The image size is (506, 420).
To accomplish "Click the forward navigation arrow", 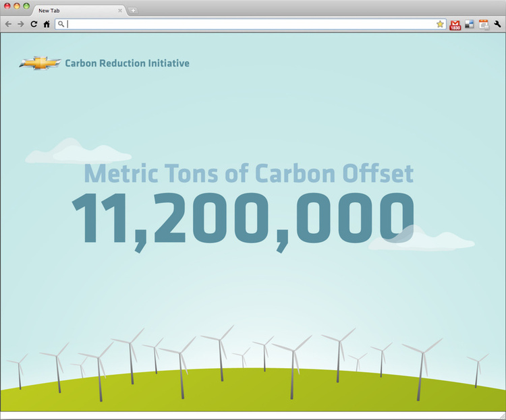I will 20,24.
